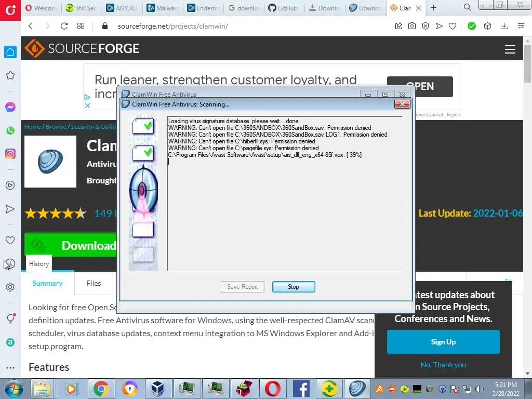Close the ad using X icon
This screenshot has height=399, width=532.
(87, 105)
